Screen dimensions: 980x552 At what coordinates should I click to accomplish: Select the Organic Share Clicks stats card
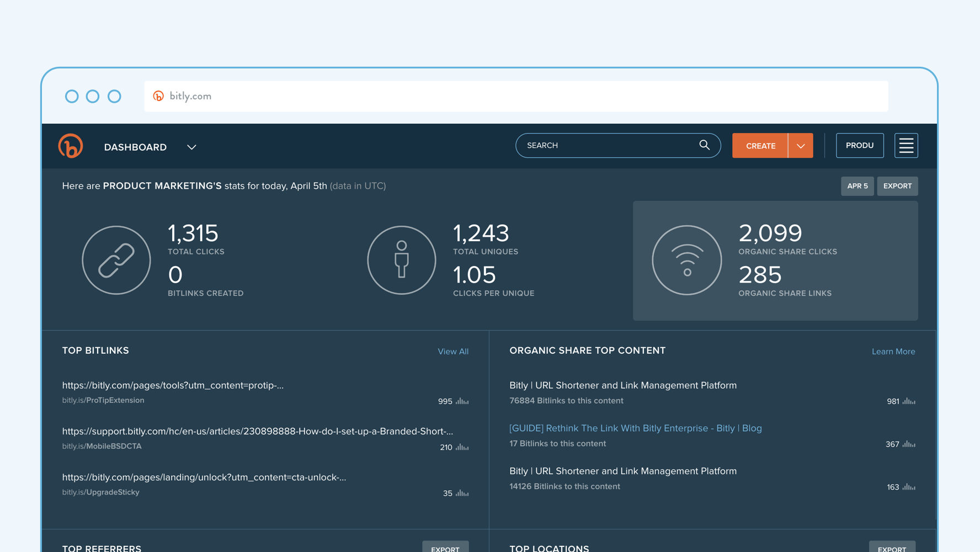(x=775, y=261)
